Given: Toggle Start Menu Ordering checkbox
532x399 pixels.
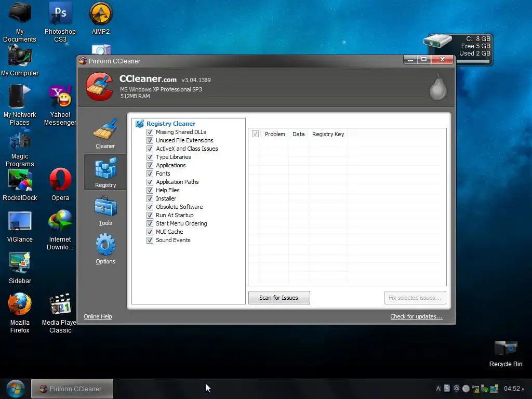Looking at the screenshot, I should coord(150,223).
